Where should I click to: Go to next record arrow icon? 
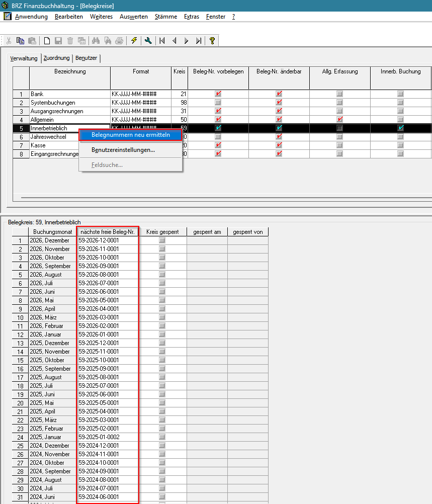187,41
